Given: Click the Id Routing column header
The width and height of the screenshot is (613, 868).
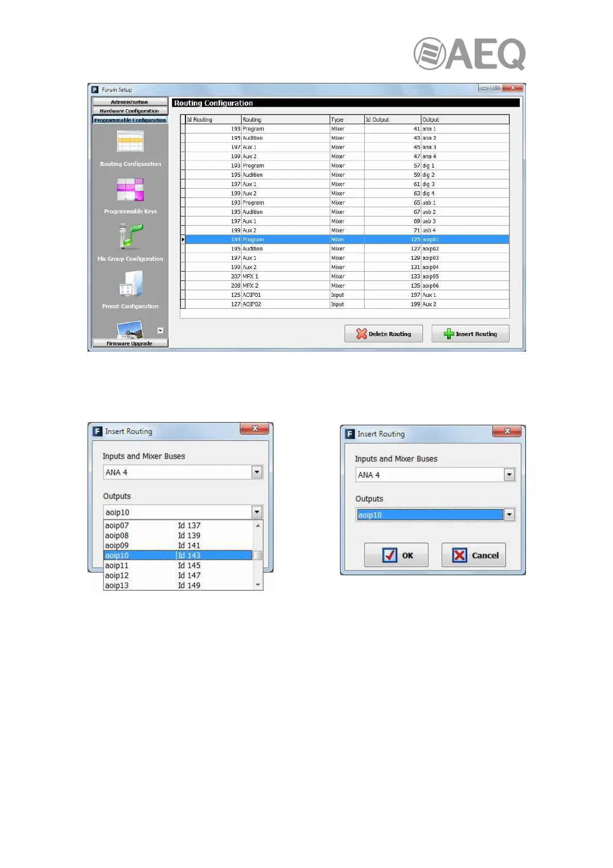Looking at the screenshot, I should click(x=213, y=120).
